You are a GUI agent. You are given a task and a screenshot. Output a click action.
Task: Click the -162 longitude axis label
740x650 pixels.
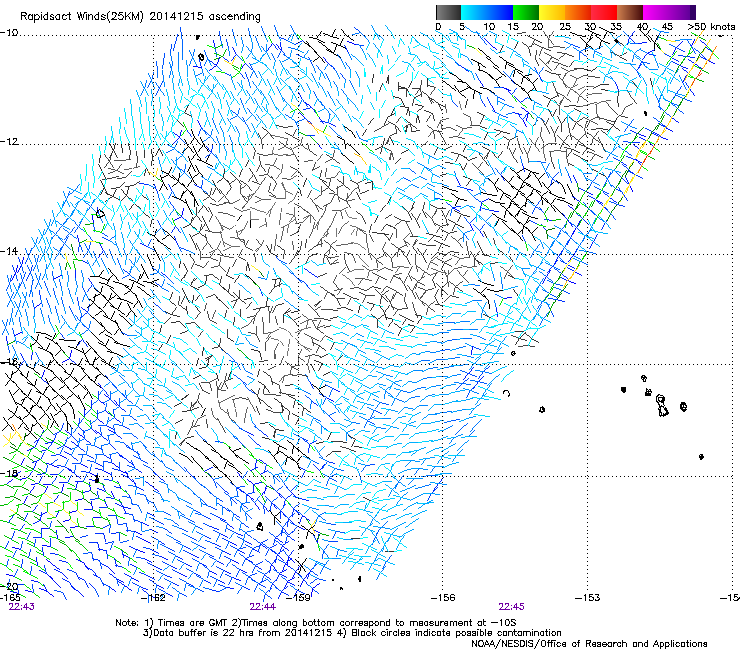153,598
